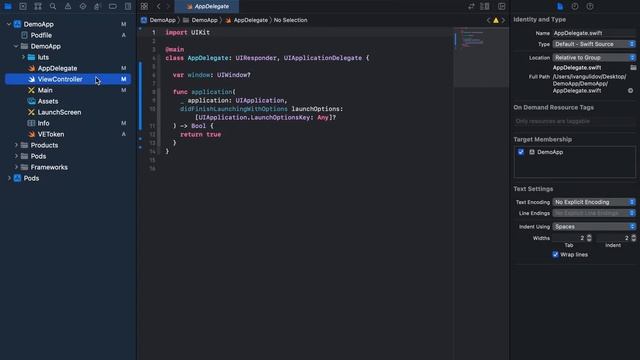This screenshot has height=360, width=640.
Task: Open the Indent Using Spaces dropdown
Action: coord(594,227)
